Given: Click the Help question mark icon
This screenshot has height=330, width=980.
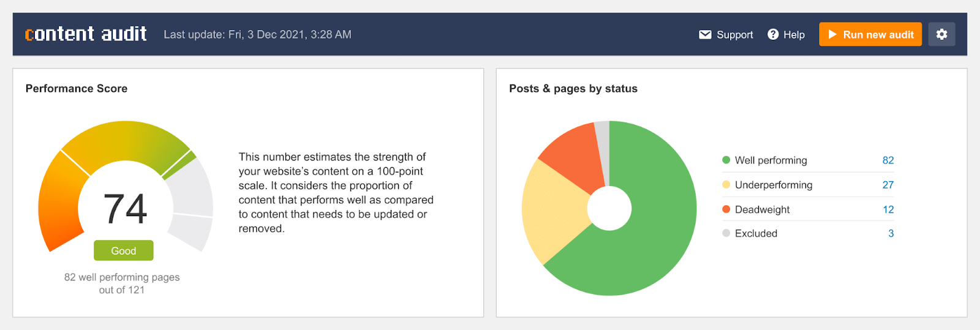Looking at the screenshot, I should [x=773, y=34].
